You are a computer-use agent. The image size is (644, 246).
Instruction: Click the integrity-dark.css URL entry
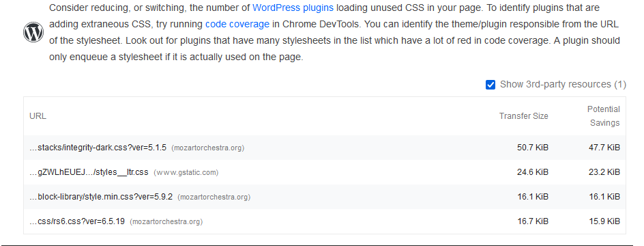click(x=98, y=148)
